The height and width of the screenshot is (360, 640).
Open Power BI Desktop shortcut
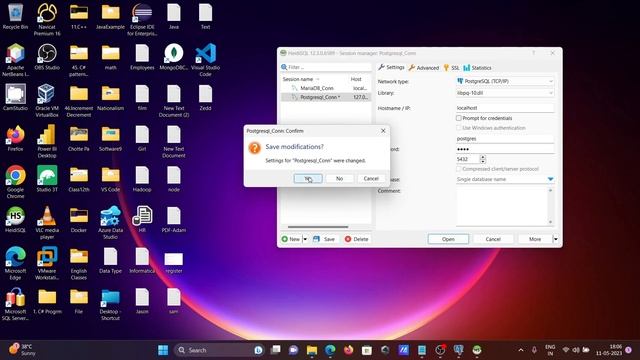(47, 141)
